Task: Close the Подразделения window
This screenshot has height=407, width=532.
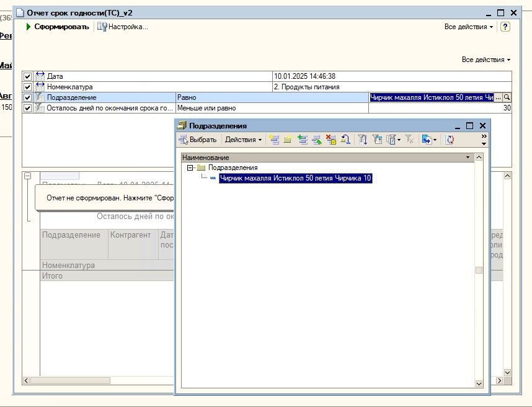Action: coord(482,125)
